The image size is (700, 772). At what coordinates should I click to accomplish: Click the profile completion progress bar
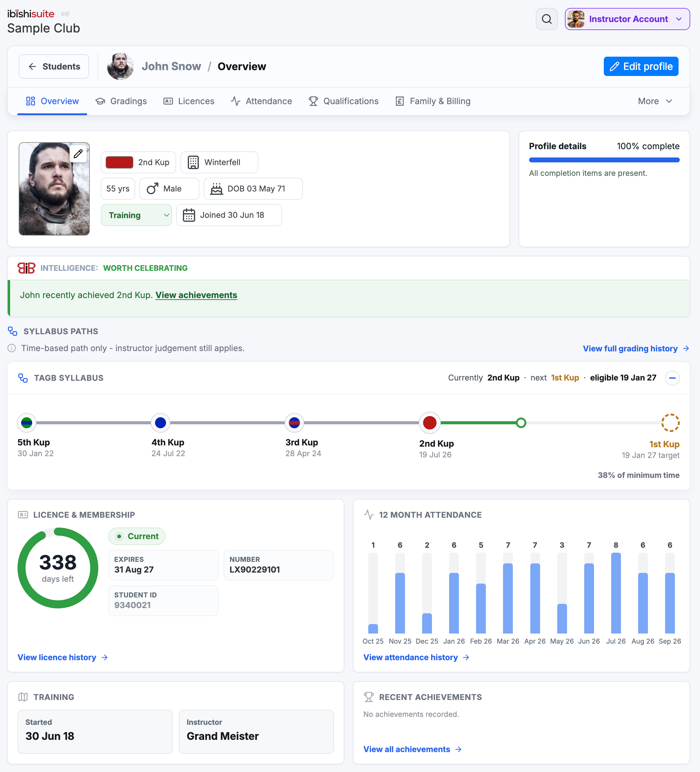(604, 160)
